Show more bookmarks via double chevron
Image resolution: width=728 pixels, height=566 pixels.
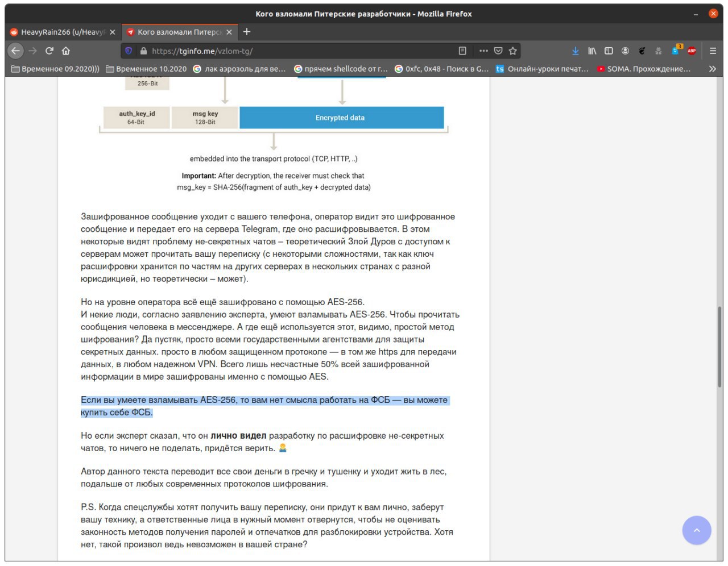tap(712, 69)
